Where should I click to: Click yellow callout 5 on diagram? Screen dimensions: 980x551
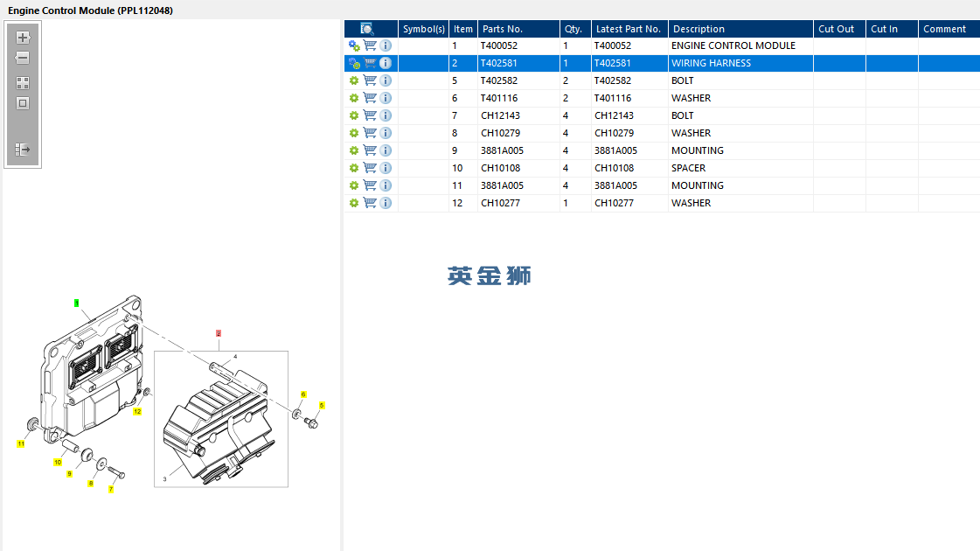click(x=322, y=405)
